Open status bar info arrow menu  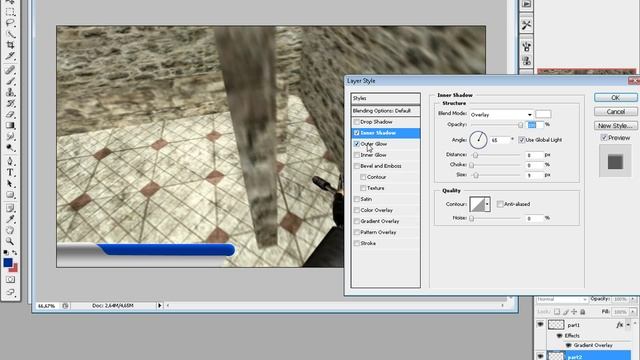[x=160, y=305]
